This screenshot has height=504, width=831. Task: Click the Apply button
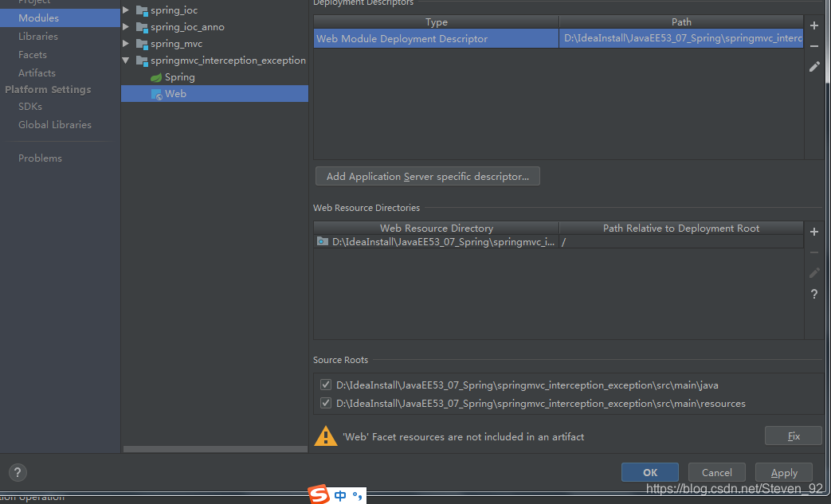click(784, 472)
